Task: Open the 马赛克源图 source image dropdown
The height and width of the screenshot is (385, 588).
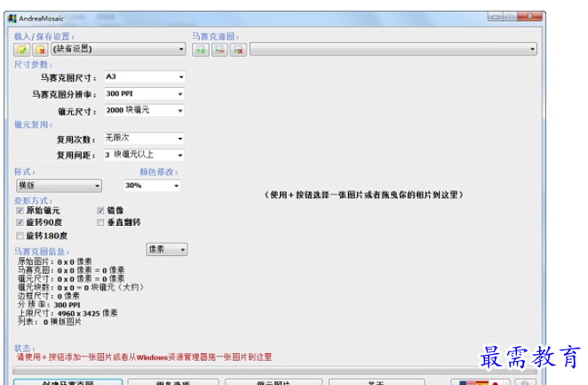Action: click(393, 49)
